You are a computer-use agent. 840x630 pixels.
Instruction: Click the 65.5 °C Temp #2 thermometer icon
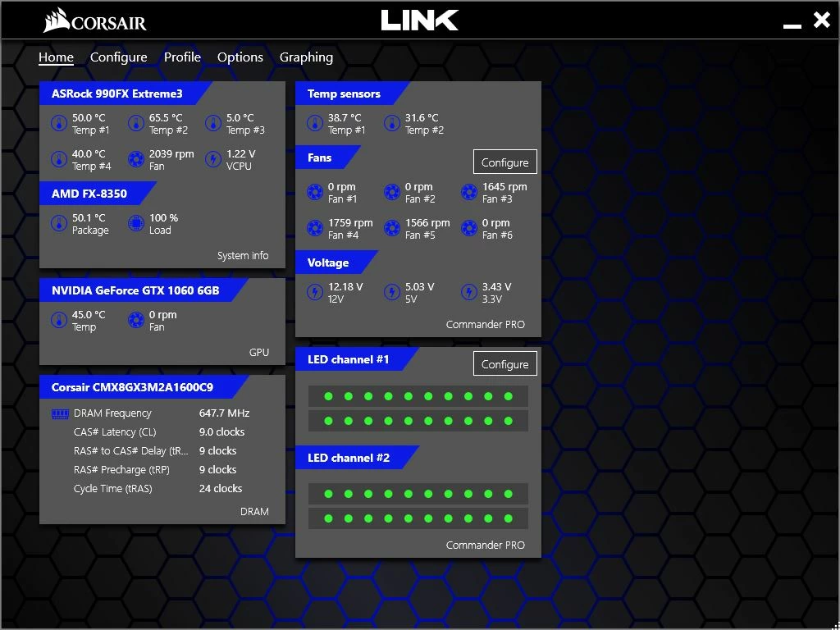[136, 124]
